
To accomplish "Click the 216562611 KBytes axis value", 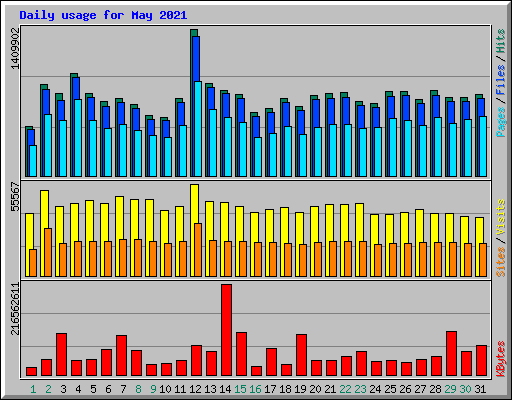I will [15, 309].
